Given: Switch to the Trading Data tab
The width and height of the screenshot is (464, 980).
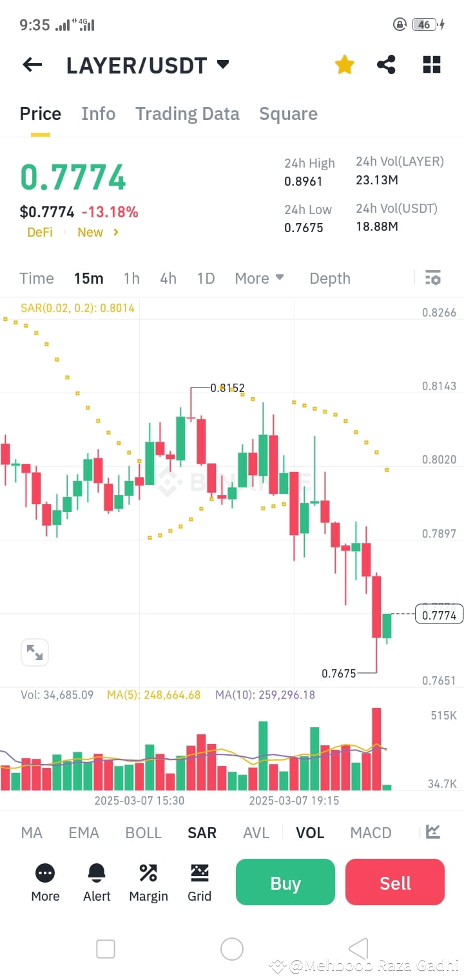Looking at the screenshot, I should pos(187,113).
